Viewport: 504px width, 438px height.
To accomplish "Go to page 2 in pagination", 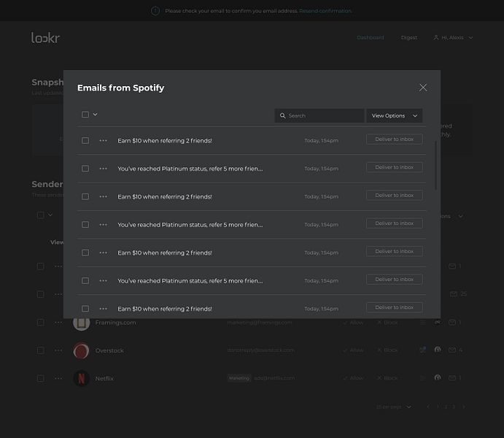I will coord(446,407).
